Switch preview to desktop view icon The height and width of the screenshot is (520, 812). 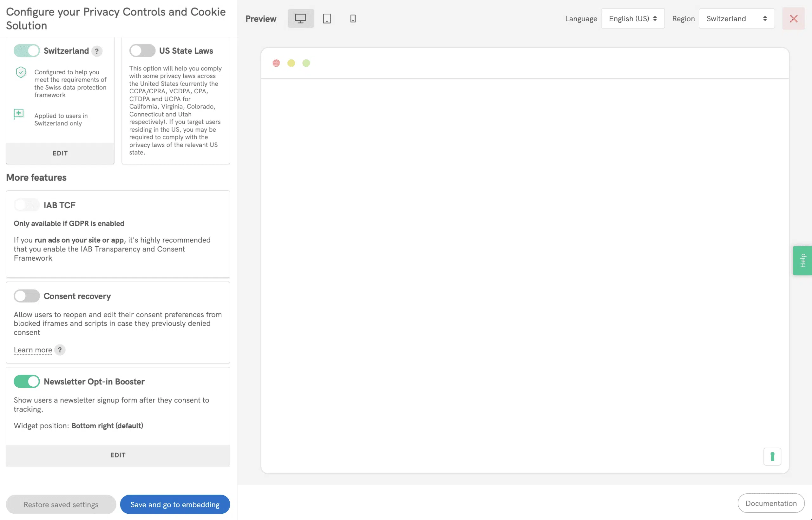pyautogui.click(x=300, y=18)
